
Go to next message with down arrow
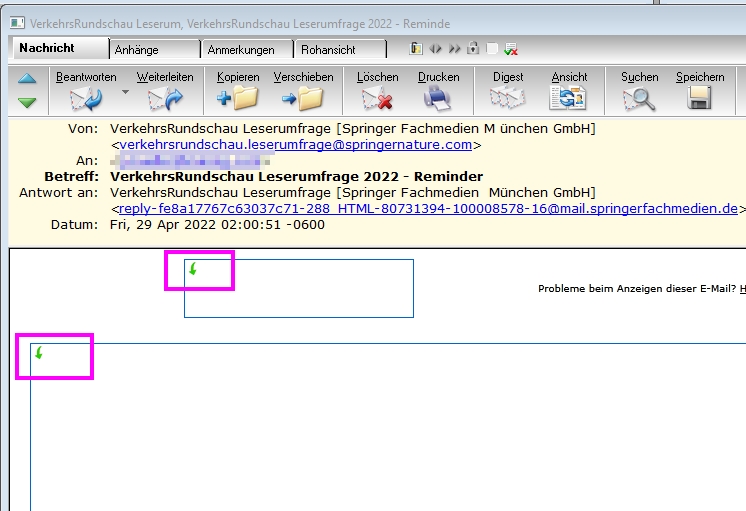(27, 102)
